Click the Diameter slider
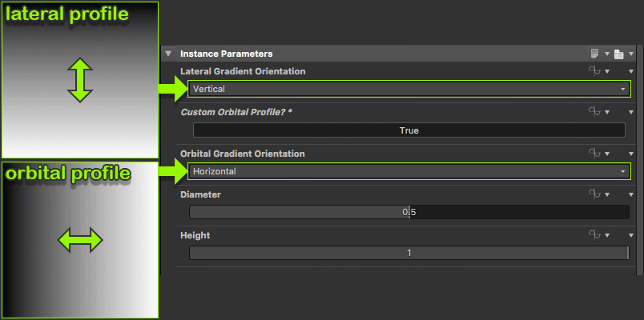This screenshot has width=644, height=320. click(x=409, y=212)
